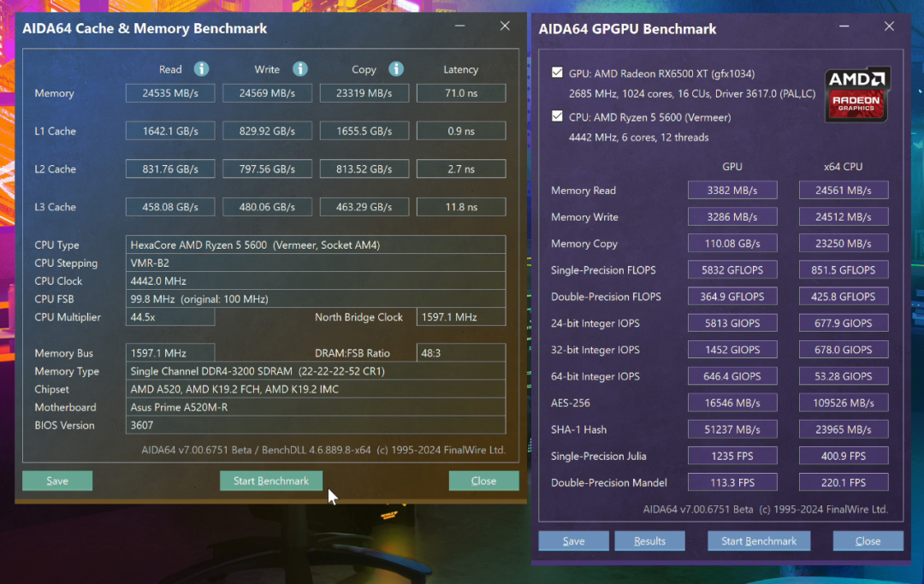Minimize the GPGPU Benchmark window
Image resolution: width=924 pixels, height=584 pixels.
click(844, 27)
